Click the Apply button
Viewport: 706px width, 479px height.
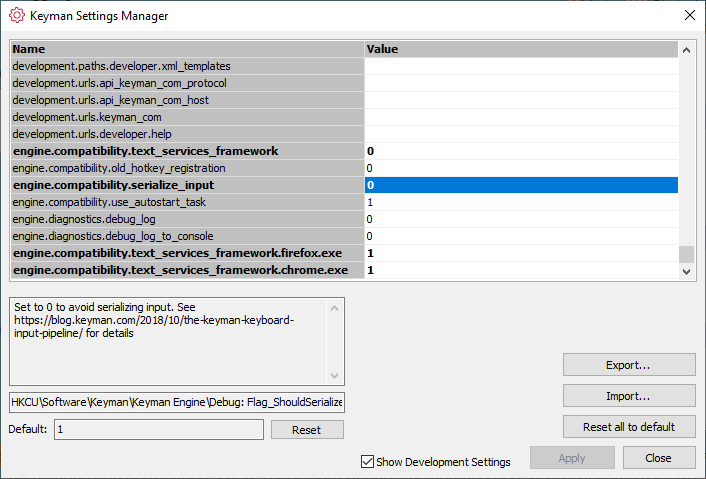coord(572,458)
